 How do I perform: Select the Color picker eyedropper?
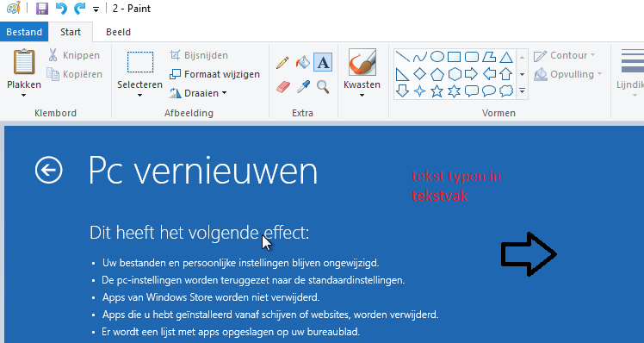(x=303, y=87)
